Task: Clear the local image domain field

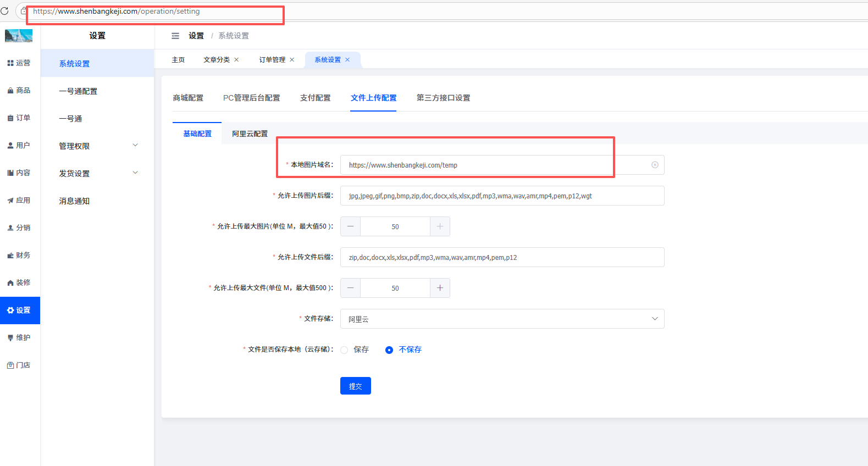Action: pyautogui.click(x=655, y=165)
